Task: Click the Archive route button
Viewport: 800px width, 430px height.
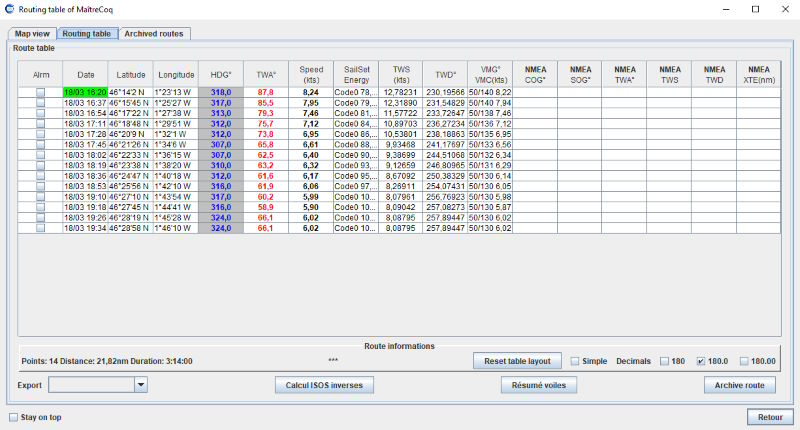Action: [739, 384]
